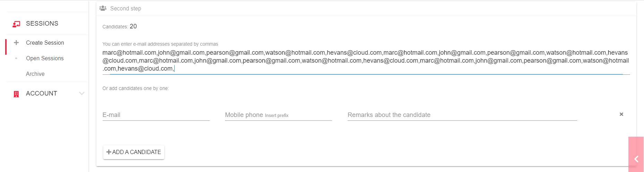Open the Archive page
The width and height of the screenshot is (644, 172).
(35, 74)
